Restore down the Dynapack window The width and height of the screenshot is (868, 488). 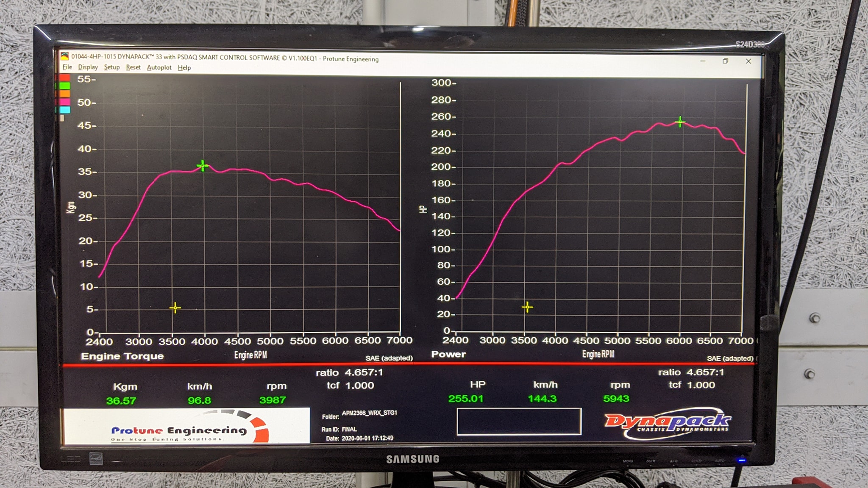click(726, 61)
